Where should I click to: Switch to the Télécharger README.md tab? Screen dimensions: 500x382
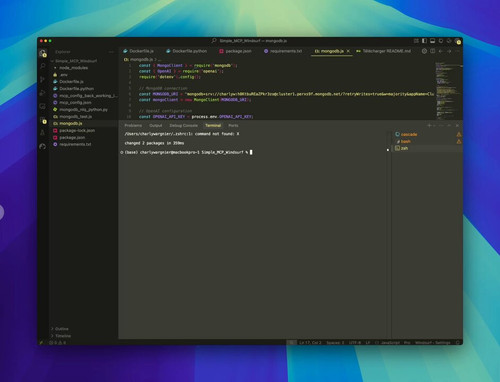coord(384,51)
